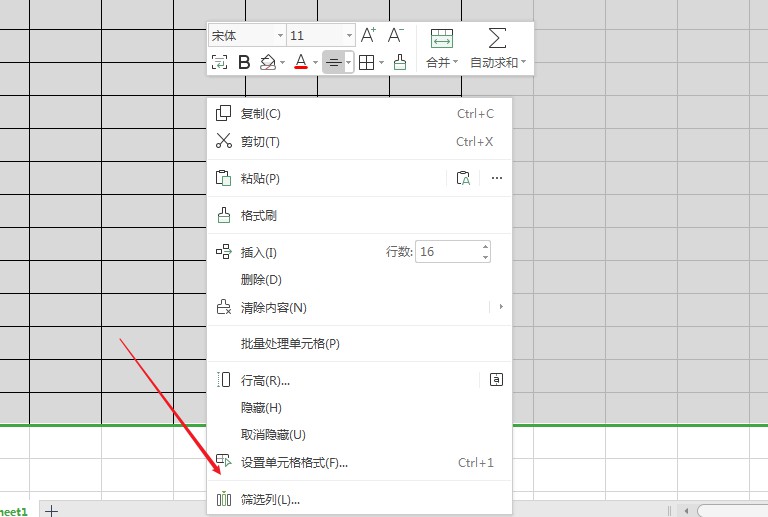This screenshot has width=768, height=517.
Task: Expand the 合并 merge dropdown arrow
Action: tap(456, 62)
